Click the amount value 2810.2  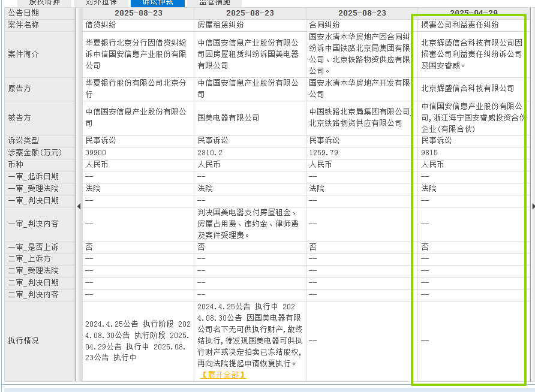(210, 153)
